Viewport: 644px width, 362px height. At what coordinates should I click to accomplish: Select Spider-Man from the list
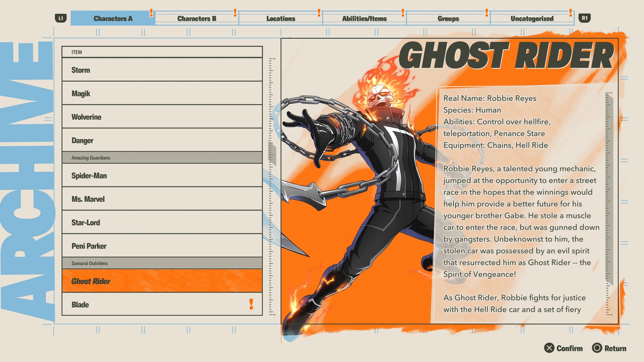coord(162,175)
